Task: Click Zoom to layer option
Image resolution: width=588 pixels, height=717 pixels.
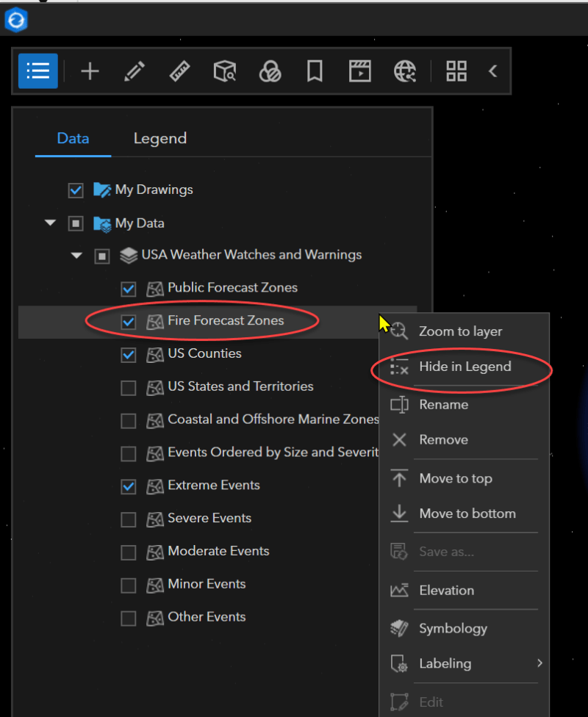Action: click(460, 331)
